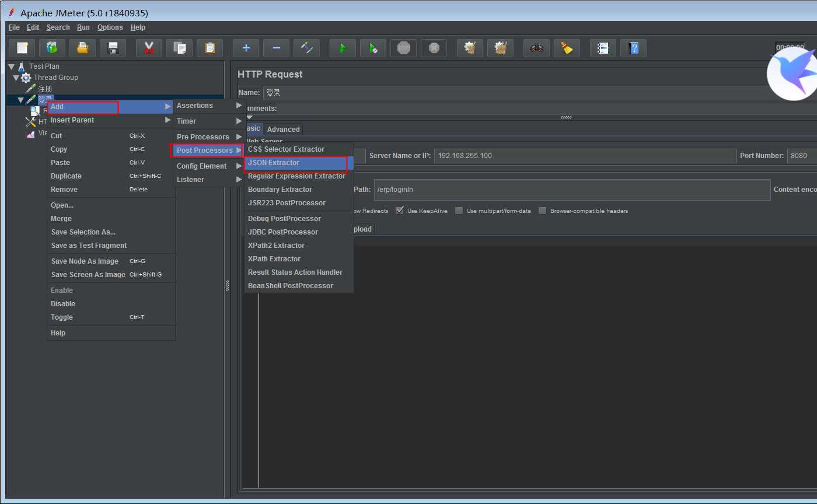Click the 注册 sampler pipette icon
The height and width of the screenshot is (504, 817).
tap(30, 89)
